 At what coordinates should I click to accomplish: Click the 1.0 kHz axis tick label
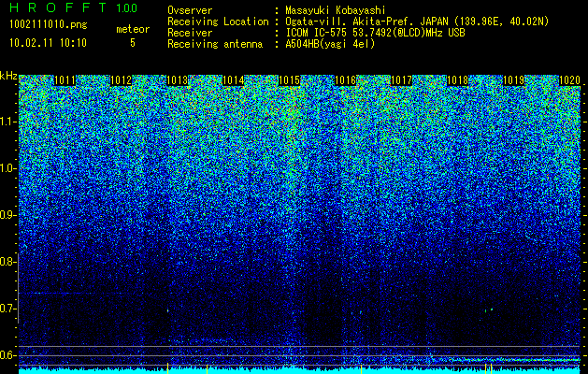tap(7, 168)
